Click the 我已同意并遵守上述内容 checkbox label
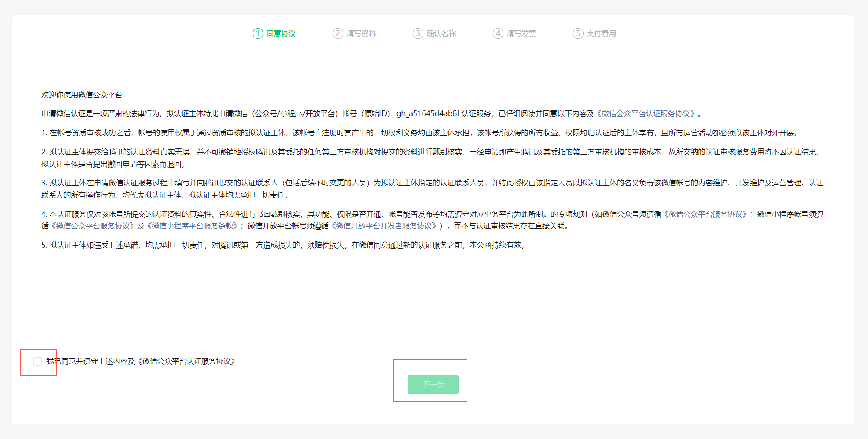This screenshot has height=439, width=868. coord(140,361)
